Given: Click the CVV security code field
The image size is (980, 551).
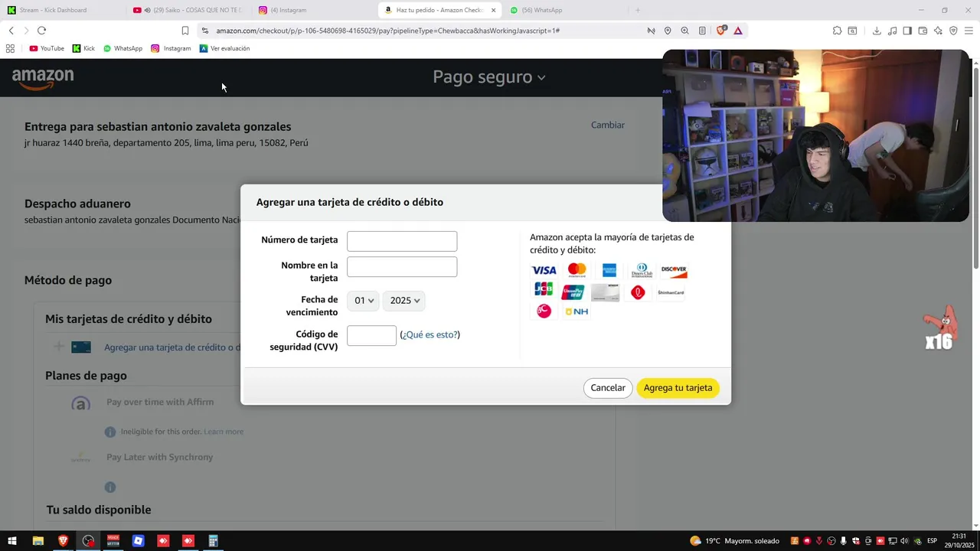Looking at the screenshot, I should coord(371,335).
